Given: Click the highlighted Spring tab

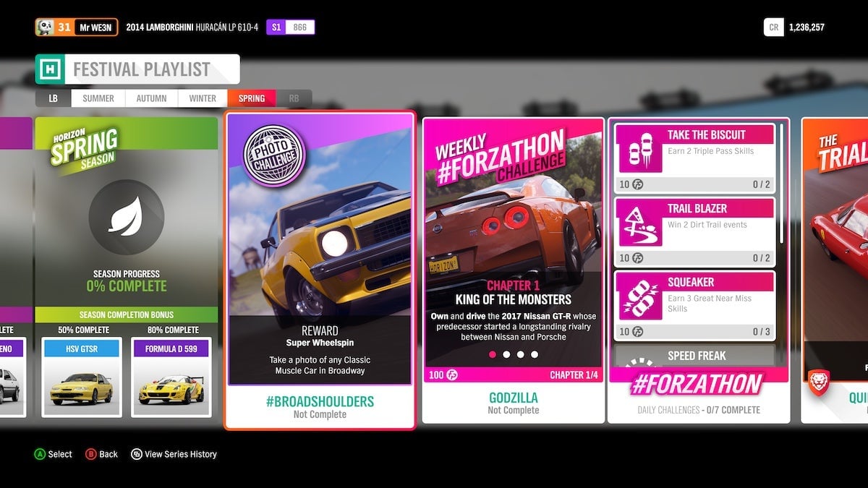Looking at the screenshot, I should click(251, 98).
